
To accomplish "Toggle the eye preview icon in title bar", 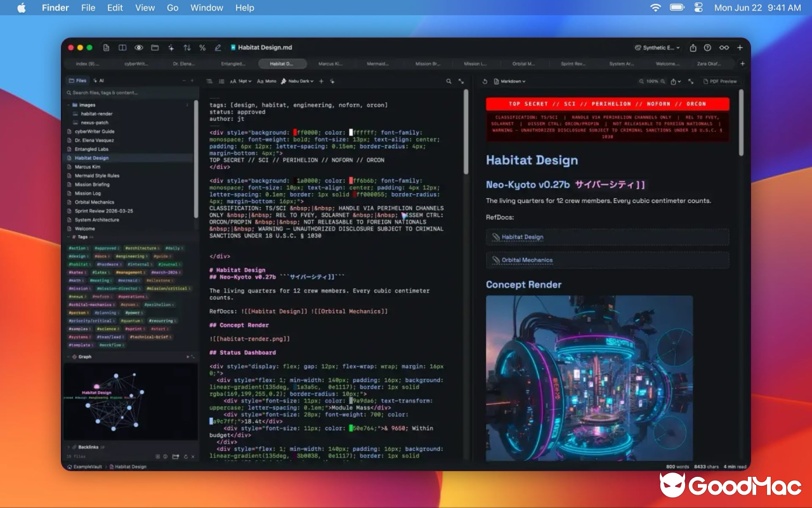I will click(138, 48).
